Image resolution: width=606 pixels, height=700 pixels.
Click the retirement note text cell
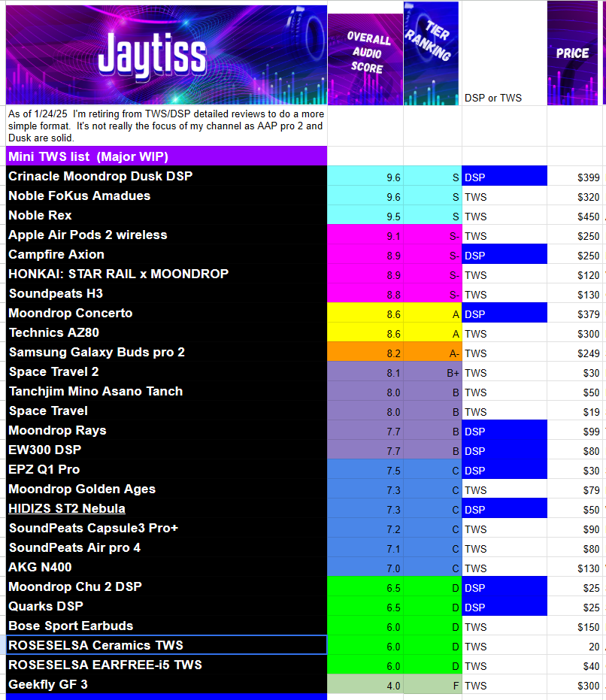pos(167,126)
